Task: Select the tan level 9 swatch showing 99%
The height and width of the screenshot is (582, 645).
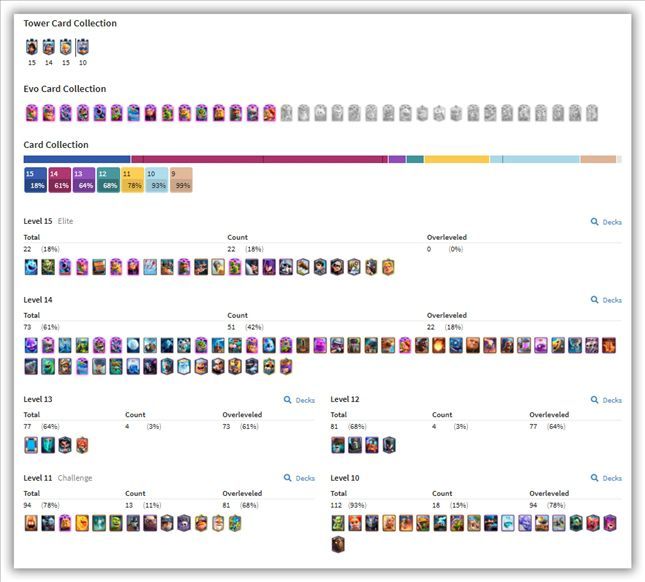Action: (x=181, y=180)
